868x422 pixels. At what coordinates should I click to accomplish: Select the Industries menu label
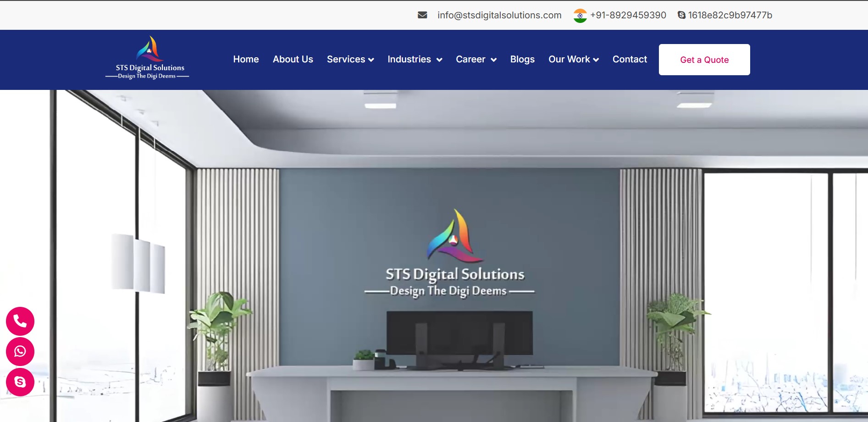tap(409, 59)
